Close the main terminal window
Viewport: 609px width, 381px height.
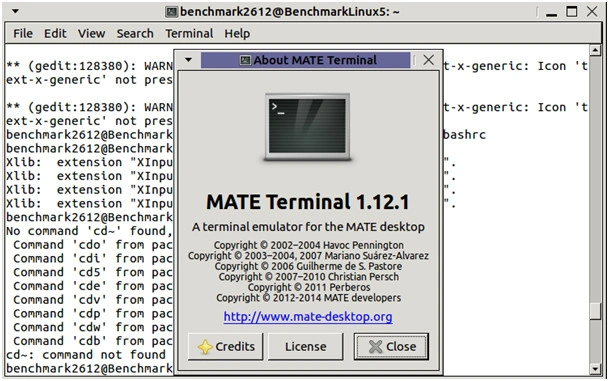[x=592, y=11]
